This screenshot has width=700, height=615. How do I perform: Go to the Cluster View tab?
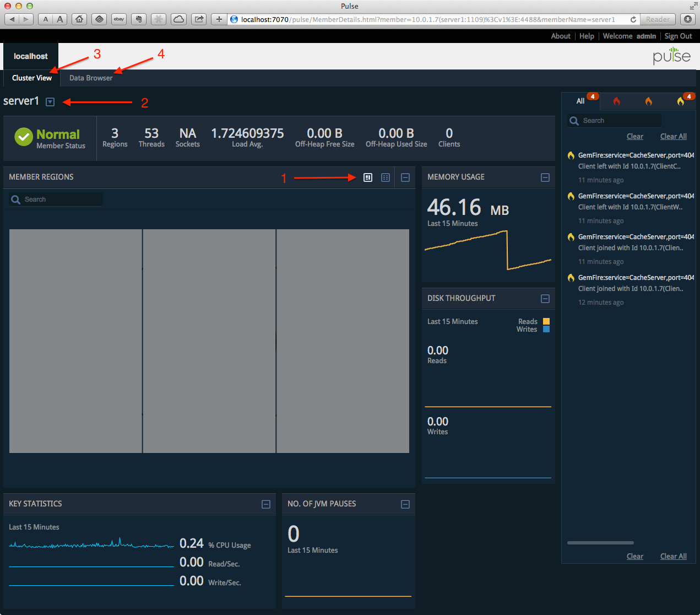coord(32,78)
